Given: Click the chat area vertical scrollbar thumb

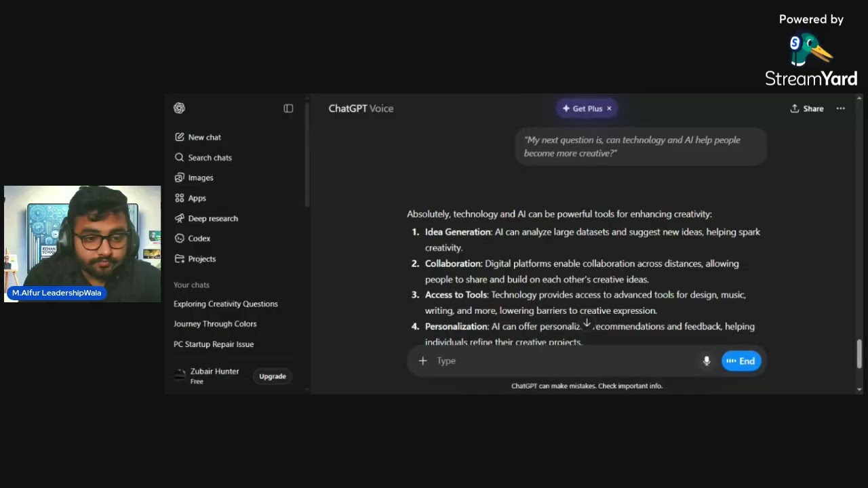Looking at the screenshot, I should click(860, 354).
